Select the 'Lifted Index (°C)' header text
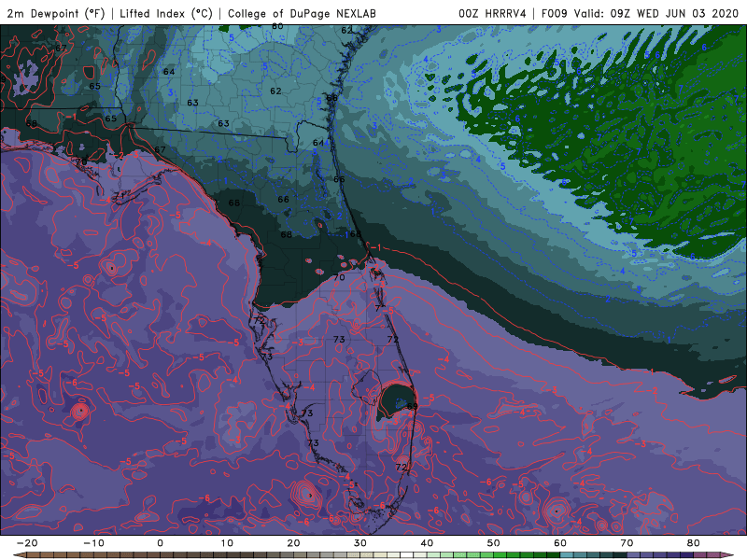The width and height of the screenshot is (747, 560). pyautogui.click(x=166, y=13)
